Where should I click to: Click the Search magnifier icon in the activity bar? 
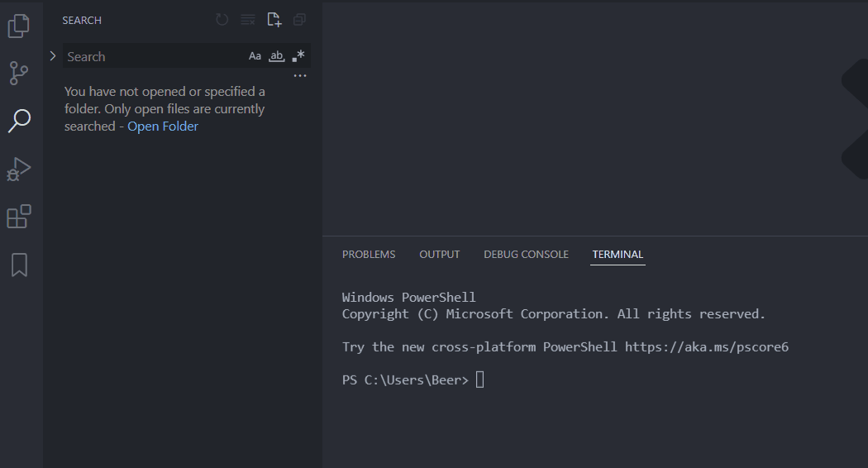(19, 121)
